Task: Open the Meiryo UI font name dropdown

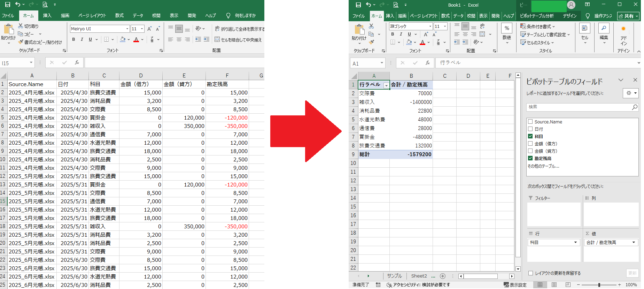Action: pyautogui.click(x=127, y=29)
